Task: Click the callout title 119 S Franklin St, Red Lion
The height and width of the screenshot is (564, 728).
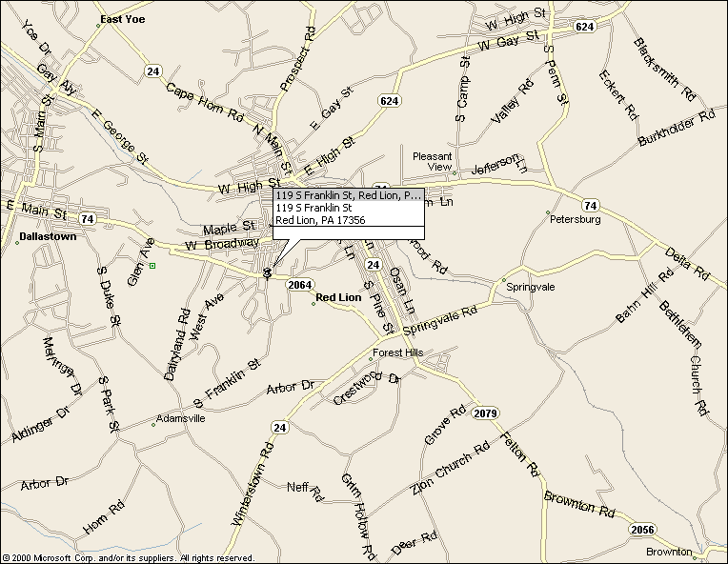Action: [348, 195]
